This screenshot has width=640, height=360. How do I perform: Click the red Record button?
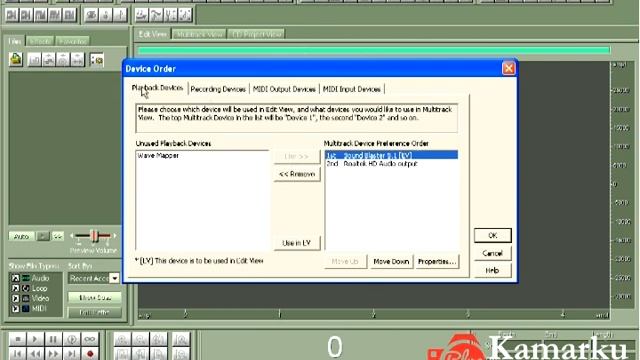tap(90, 353)
